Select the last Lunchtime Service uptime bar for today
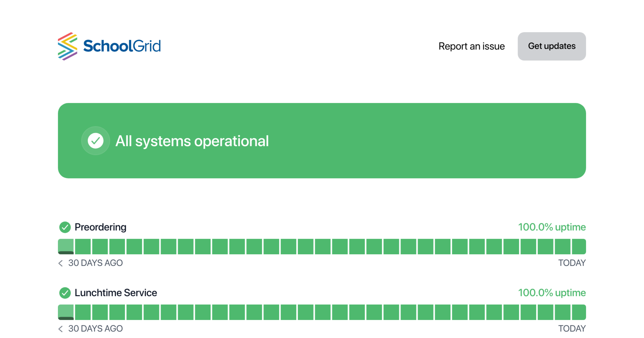Screen dimensions: 644x338 (579, 312)
